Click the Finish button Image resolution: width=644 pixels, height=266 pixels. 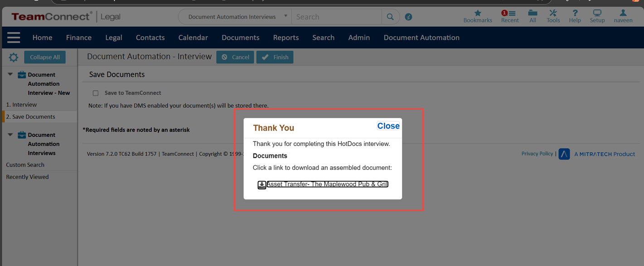(275, 57)
